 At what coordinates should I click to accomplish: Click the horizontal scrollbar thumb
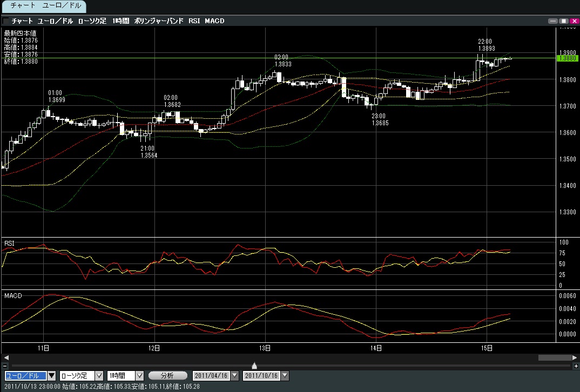pos(555,357)
